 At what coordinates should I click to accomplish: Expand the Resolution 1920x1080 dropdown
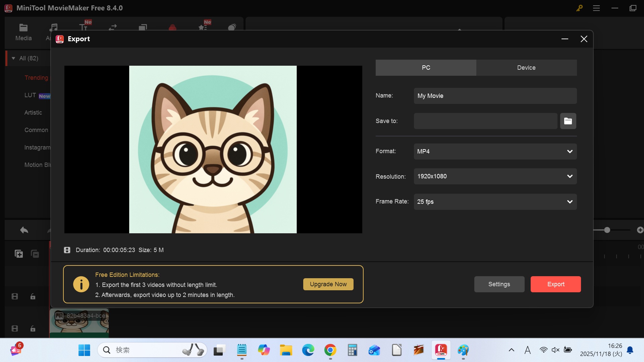[x=495, y=176]
